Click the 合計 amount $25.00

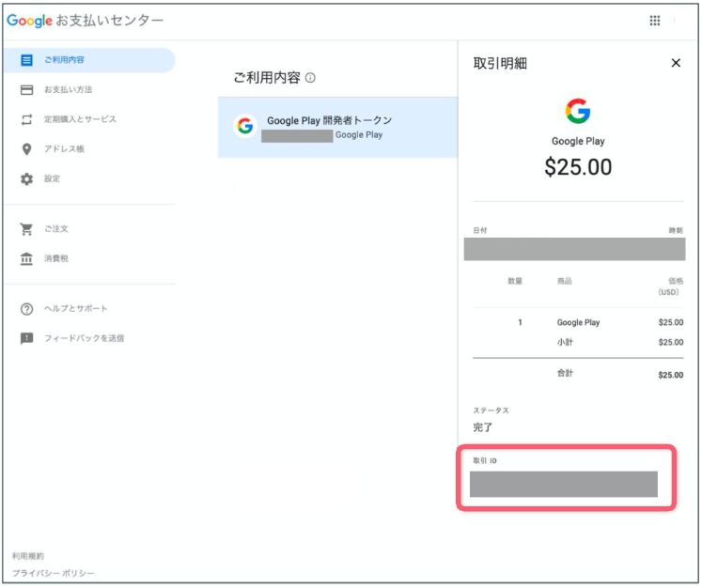(671, 375)
